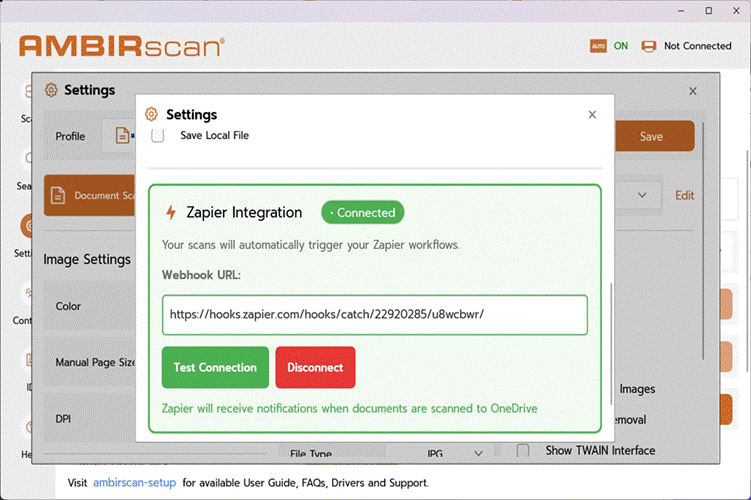Close the front Settings dialog
Image resolution: width=751 pixels, height=500 pixels.
point(592,114)
